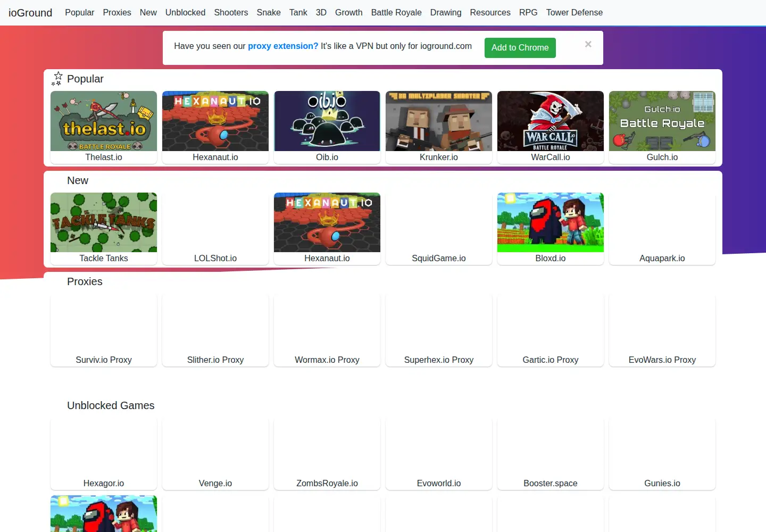
Task: Open the Tower Defense category
Action: coord(574,12)
